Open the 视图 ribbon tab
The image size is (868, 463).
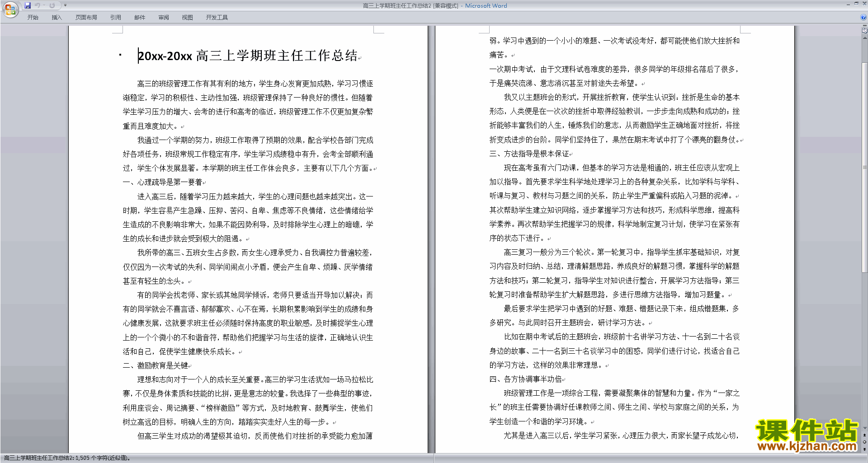[188, 18]
